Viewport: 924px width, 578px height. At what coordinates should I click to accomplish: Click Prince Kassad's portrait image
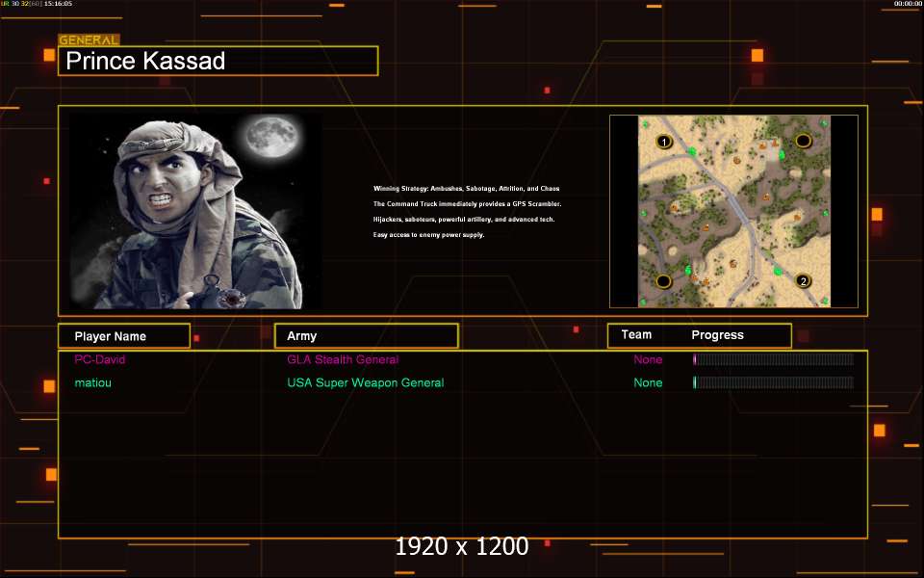point(195,212)
